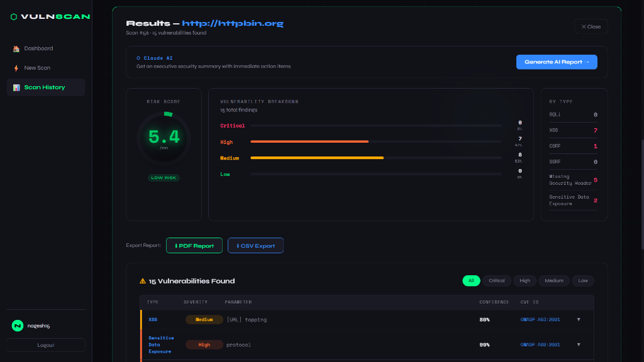This screenshot has width=644, height=362.
Task: Click the Dashboard house icon
Action: (x=16, y=49)
